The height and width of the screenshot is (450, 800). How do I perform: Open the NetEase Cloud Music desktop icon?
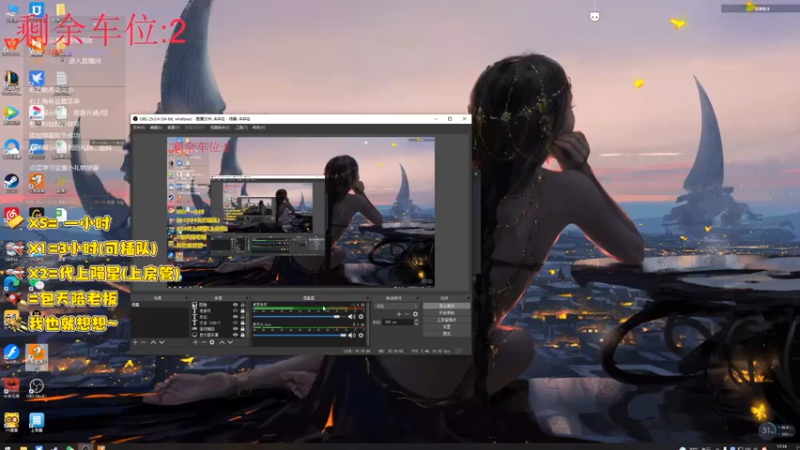click(x=11, y=214)
